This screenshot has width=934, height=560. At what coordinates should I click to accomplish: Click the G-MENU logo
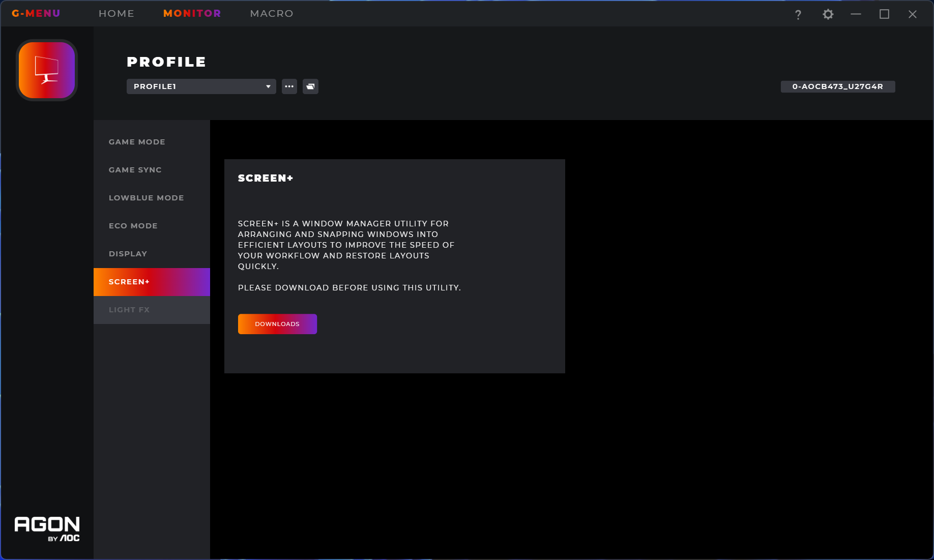click(x=36, y=14)
